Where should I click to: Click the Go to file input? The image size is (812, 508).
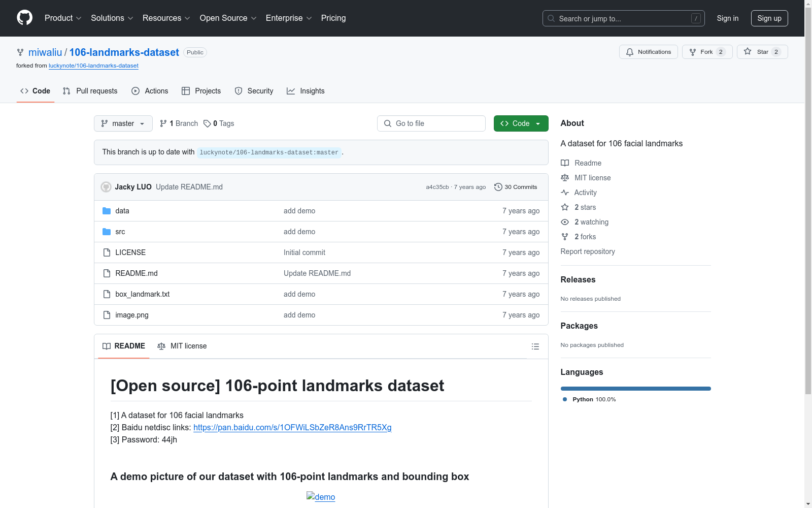click(x=431, y=123)
